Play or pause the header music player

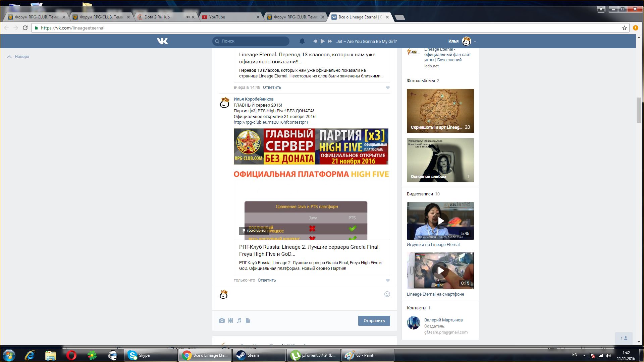(322, 41)
